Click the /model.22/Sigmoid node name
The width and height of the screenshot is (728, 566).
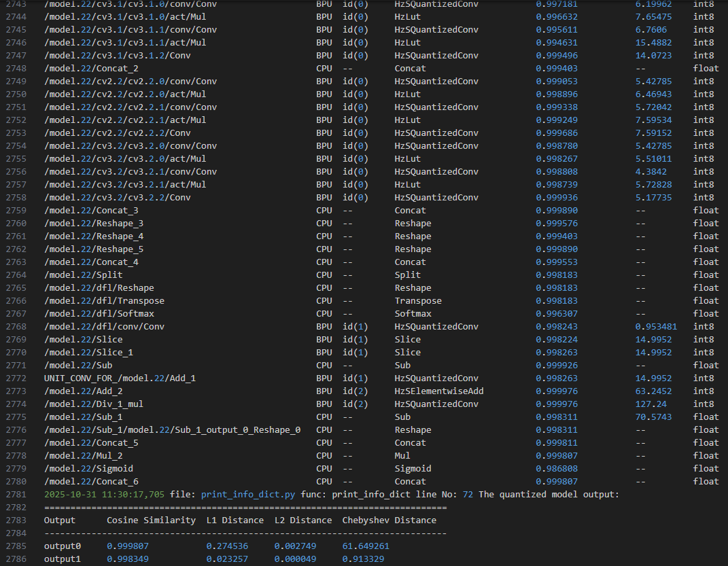tap(88, 469)
